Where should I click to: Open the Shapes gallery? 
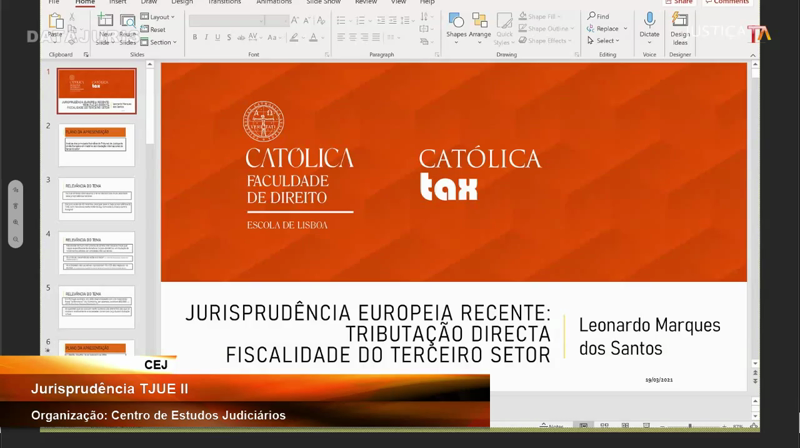point(456,24)
